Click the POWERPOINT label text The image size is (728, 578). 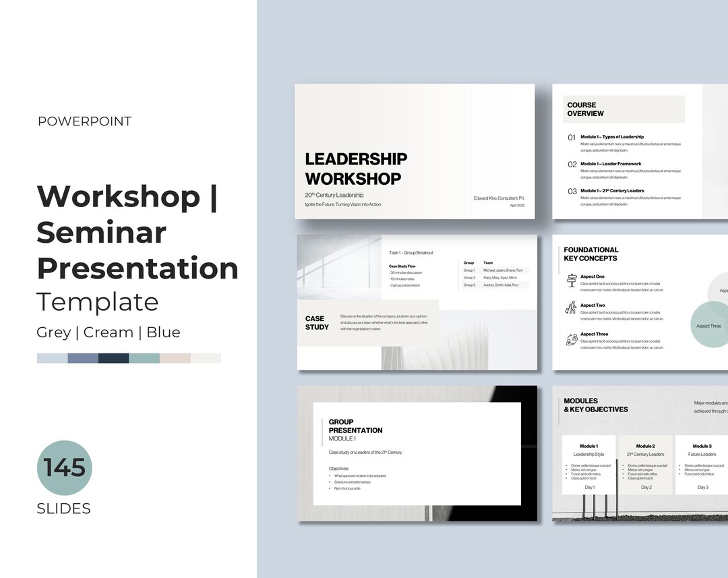85,121
